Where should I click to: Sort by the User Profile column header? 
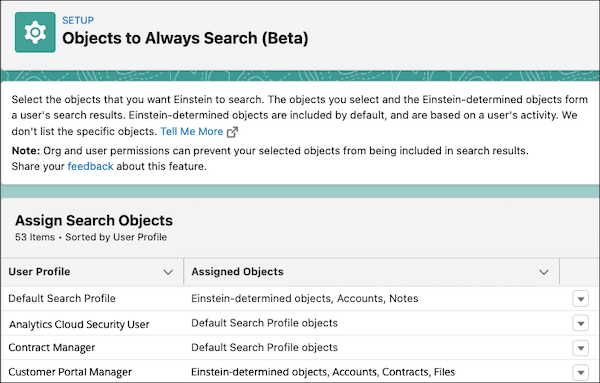(39, 272)
